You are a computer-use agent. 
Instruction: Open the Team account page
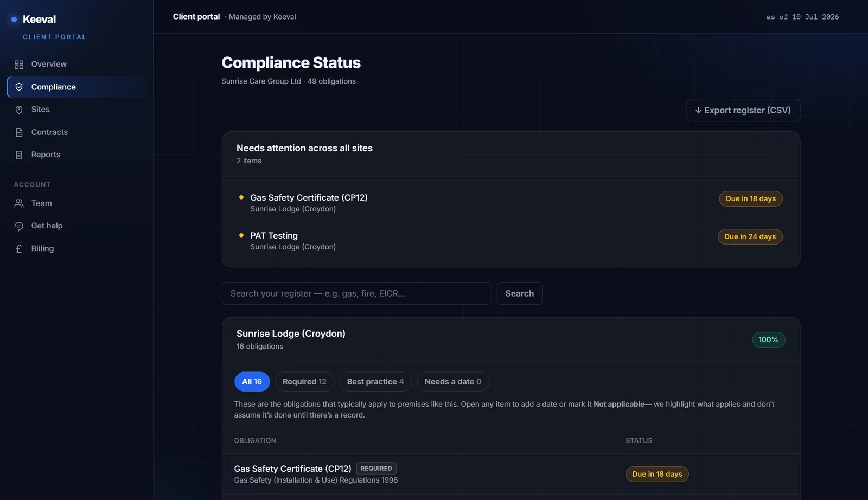[x=76, y=203]
